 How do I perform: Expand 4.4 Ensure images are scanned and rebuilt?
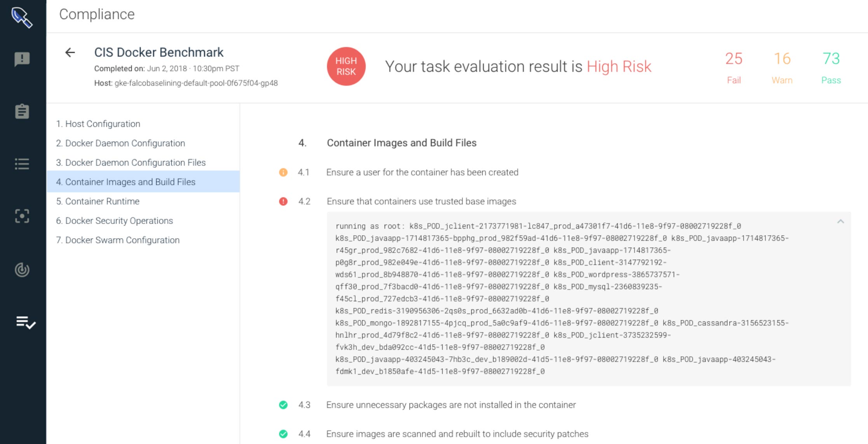[457, 434]
